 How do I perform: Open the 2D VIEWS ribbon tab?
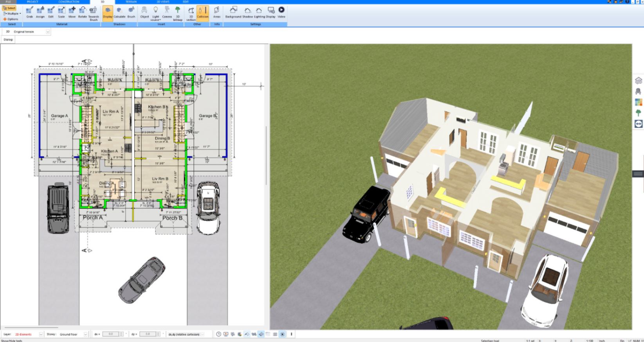163,2
